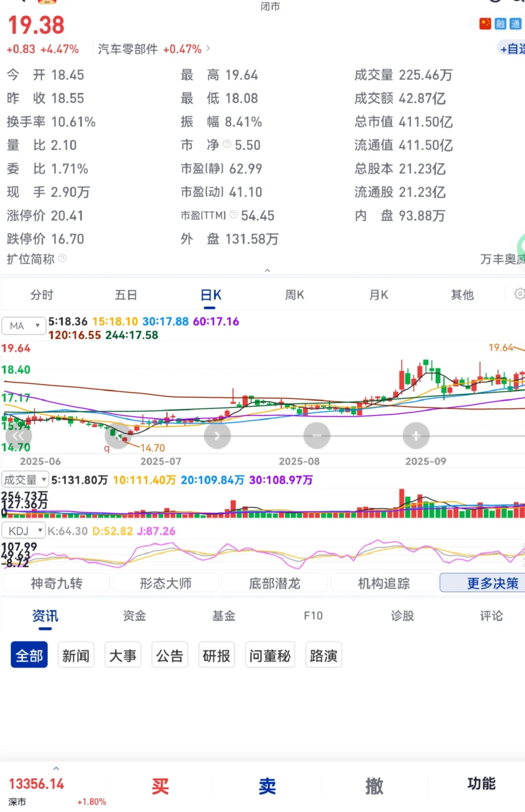Open the 诊股 tab

tap(402, 616)
